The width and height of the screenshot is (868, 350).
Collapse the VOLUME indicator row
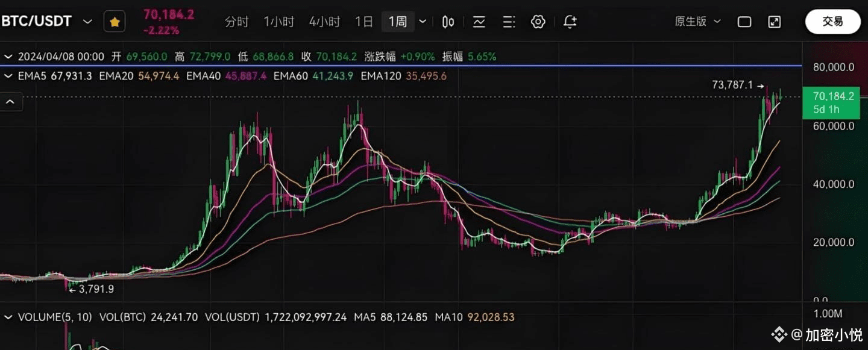tap(8, 317)
